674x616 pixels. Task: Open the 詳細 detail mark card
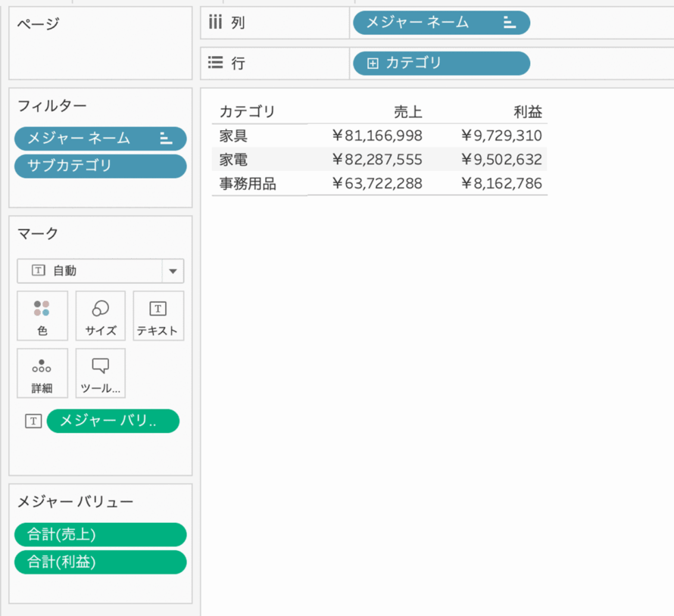pyautogui.click(x=42, y=373)
